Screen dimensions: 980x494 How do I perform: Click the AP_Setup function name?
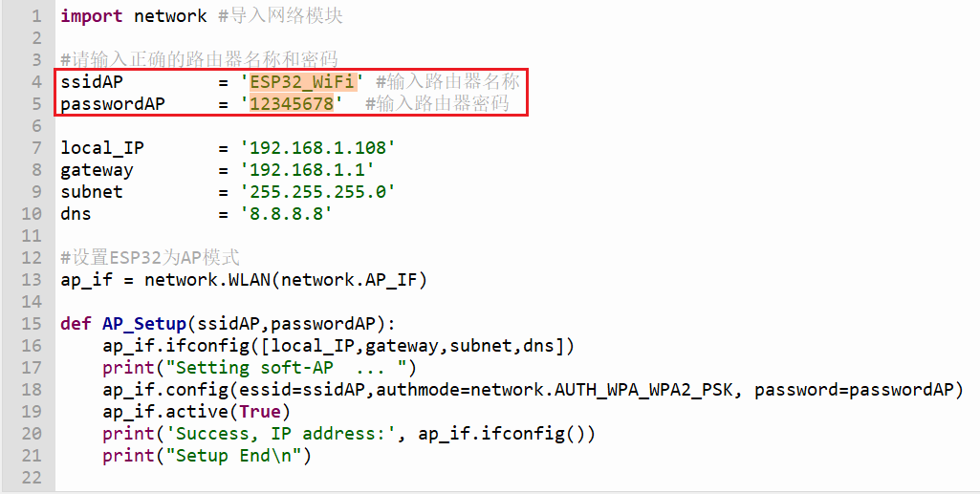click(144, 324)
